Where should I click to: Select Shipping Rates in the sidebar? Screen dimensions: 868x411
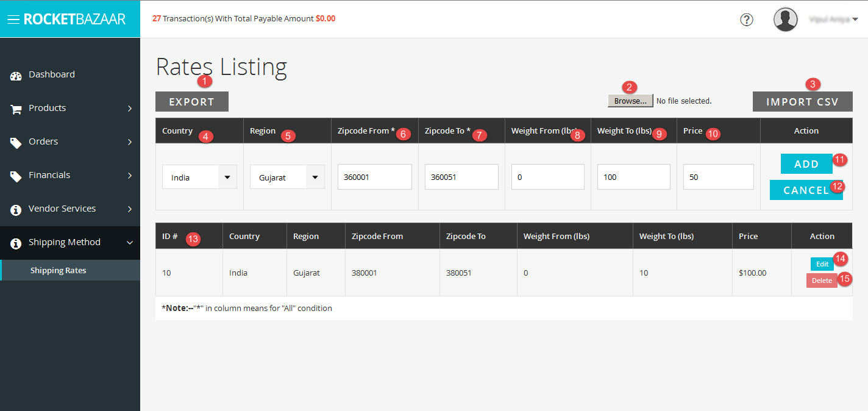click(59, 270)
